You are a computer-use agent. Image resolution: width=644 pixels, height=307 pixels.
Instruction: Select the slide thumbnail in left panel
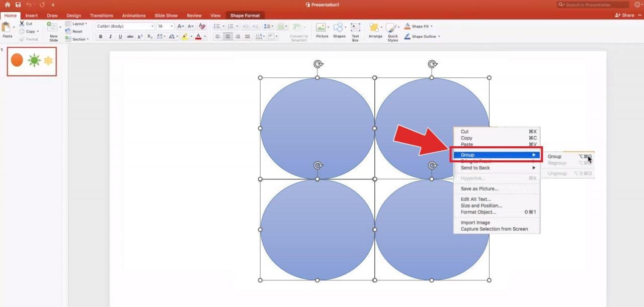[31, 61]
